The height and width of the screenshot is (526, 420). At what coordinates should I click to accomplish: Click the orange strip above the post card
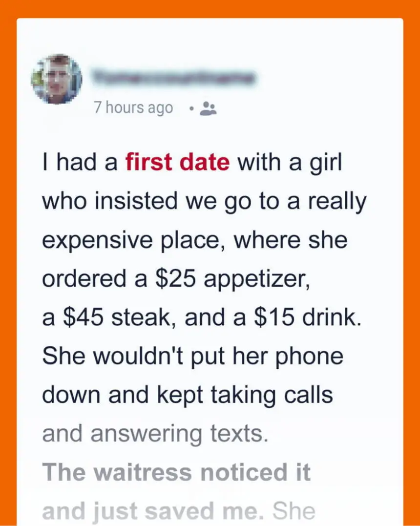[x=210, y=9]
